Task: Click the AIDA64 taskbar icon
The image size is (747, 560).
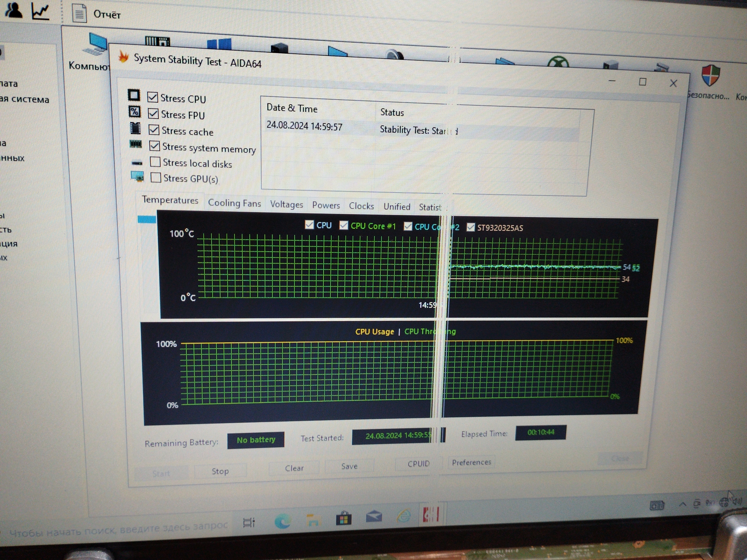Action: (x=431, y=514)
